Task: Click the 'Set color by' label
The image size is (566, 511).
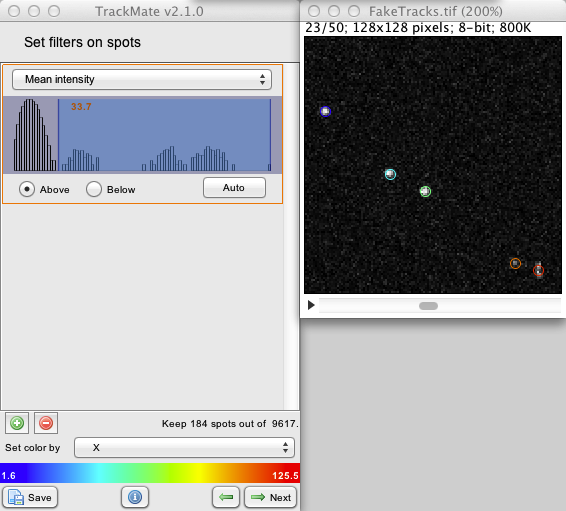Action: [32, 447]
